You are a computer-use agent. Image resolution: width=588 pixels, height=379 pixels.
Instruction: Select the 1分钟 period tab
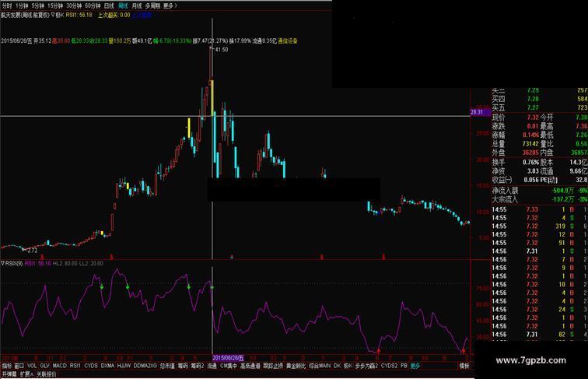coord(22,5)
